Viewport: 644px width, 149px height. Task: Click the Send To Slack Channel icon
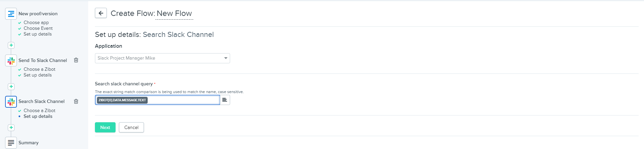11,61
